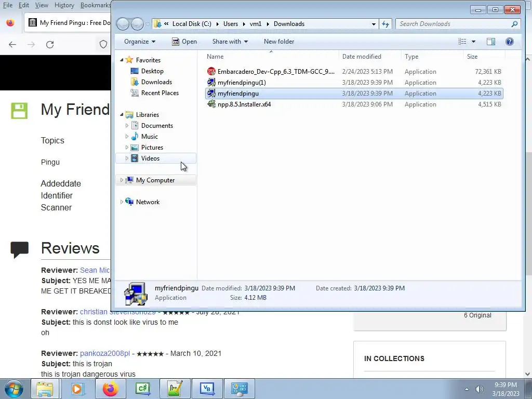
Task: Click the Firefox shield tracking protection icon
Action: tap(103, 45)
